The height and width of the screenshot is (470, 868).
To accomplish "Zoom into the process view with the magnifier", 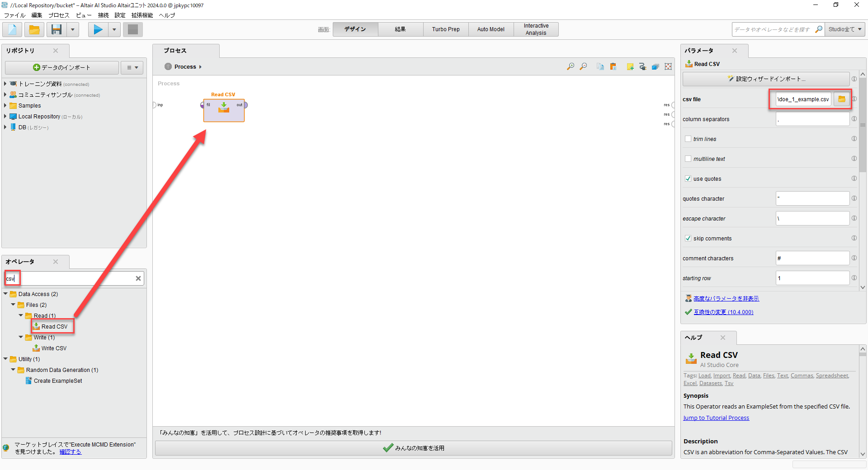I will pos(570,66).
